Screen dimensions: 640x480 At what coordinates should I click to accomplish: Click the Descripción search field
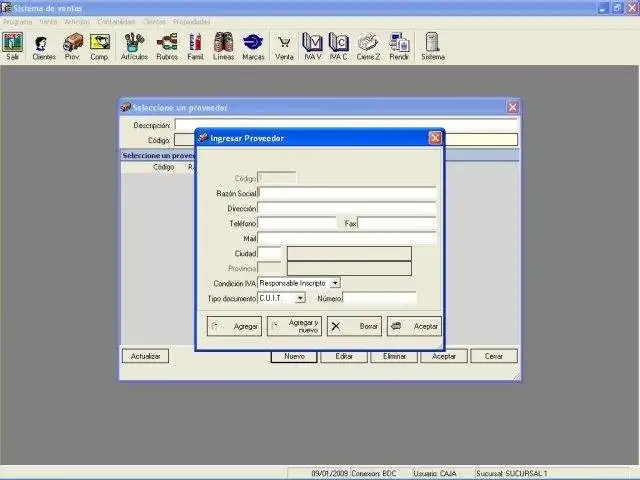coord(346,124)
